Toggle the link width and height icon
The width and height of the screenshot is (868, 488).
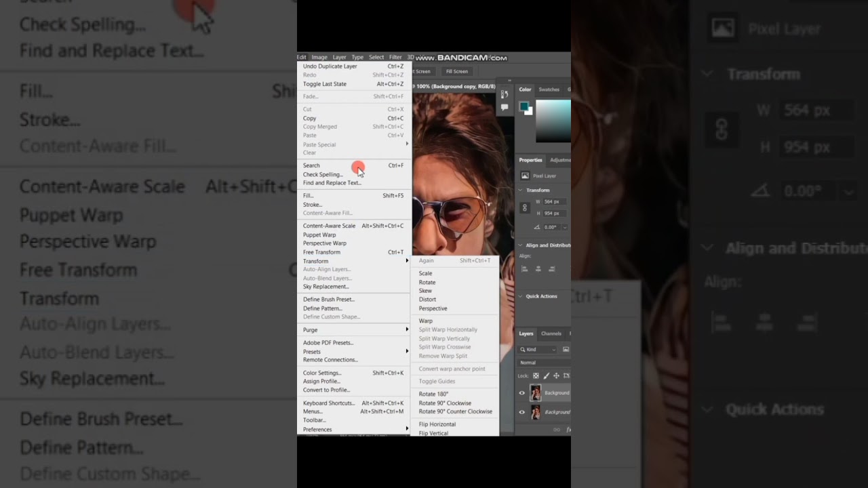pyautogui.click(x=524, y=208)
